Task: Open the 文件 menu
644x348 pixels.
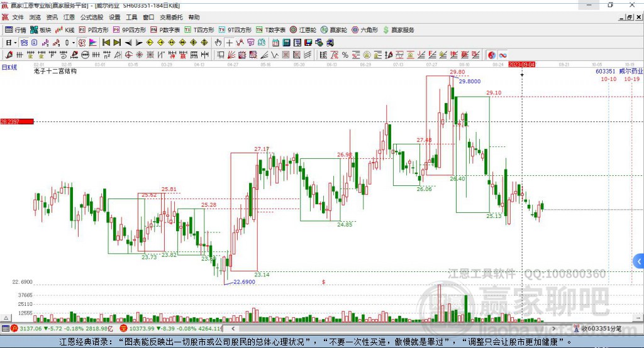Action: (18, 17)
